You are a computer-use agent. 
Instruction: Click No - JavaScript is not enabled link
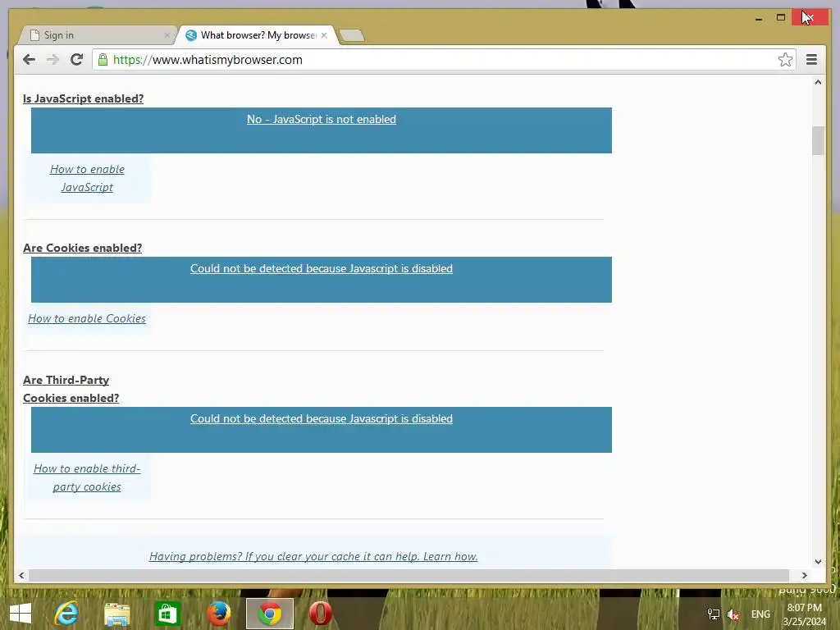click(322, 119)
